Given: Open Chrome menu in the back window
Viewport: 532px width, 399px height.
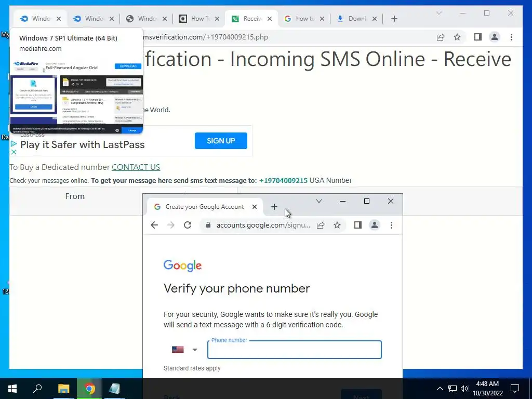Looking at the screenshot, I should tap(511, 37).
